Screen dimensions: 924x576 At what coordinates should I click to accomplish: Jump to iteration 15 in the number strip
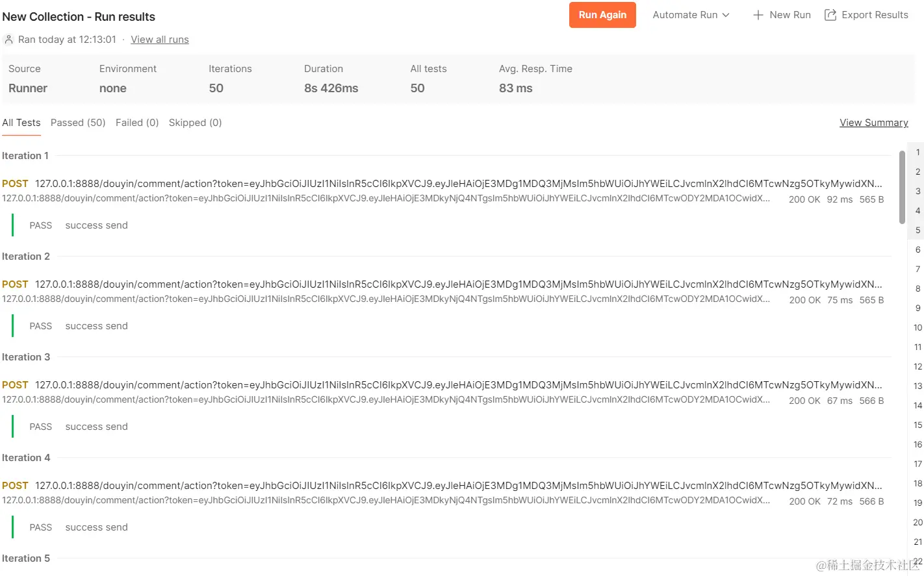coord(918,425)
